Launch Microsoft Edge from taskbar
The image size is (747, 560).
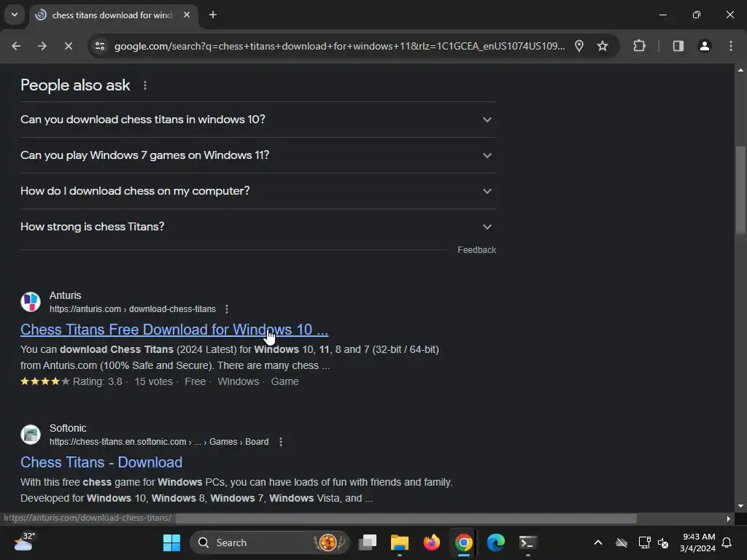(x=495, y=542)
